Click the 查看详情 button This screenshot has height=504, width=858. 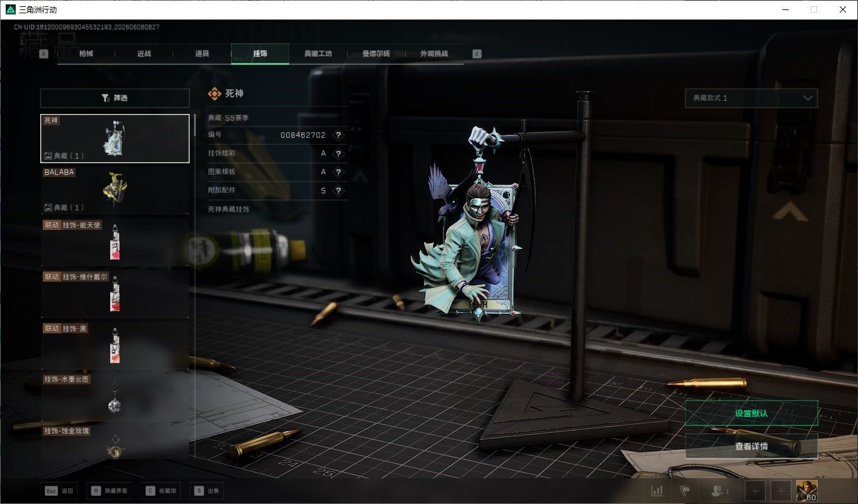tap(752, 446)
